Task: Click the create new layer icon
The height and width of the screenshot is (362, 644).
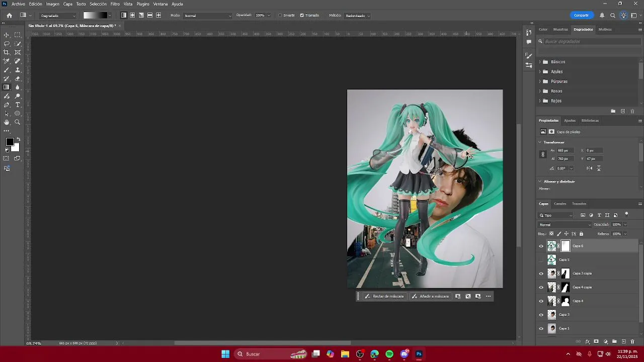Action: coord(623,342)
